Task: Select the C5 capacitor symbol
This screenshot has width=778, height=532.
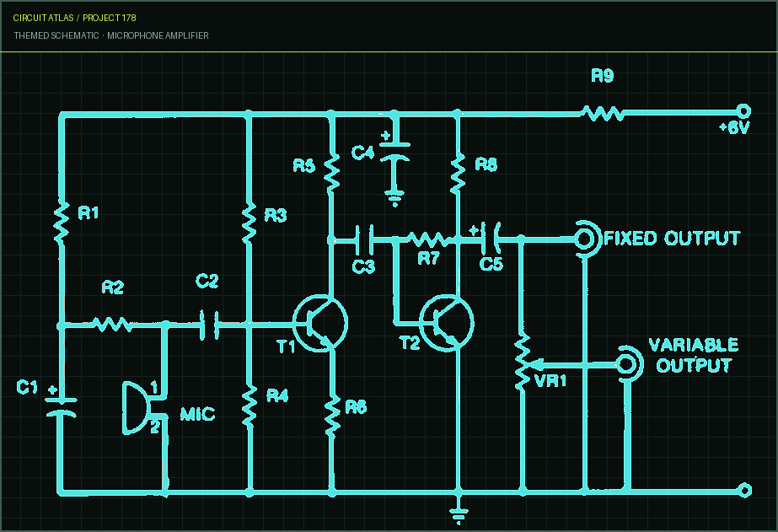Action: [491, 239]
